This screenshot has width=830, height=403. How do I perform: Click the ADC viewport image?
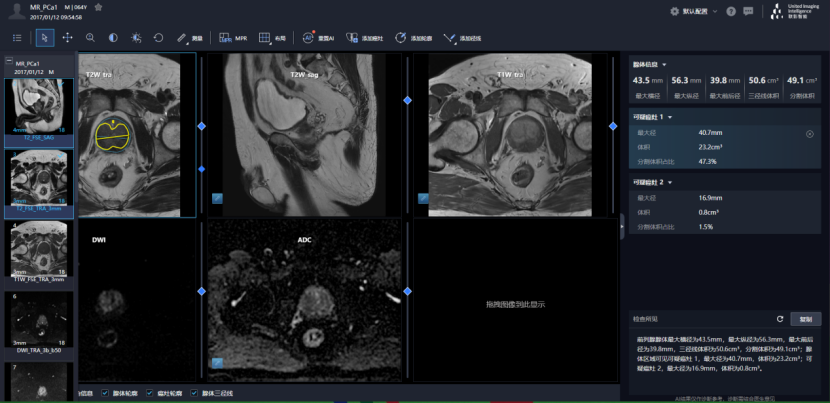pos(304,301)
